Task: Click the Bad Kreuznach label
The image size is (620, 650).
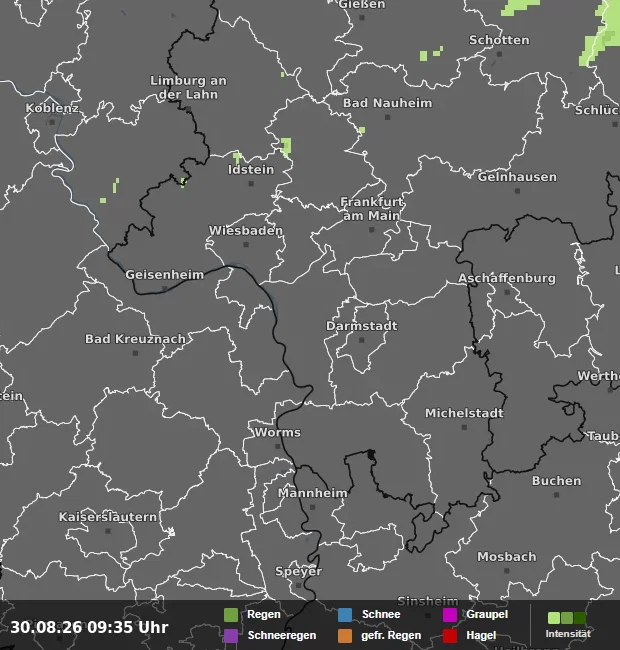Action: point(135,339)
